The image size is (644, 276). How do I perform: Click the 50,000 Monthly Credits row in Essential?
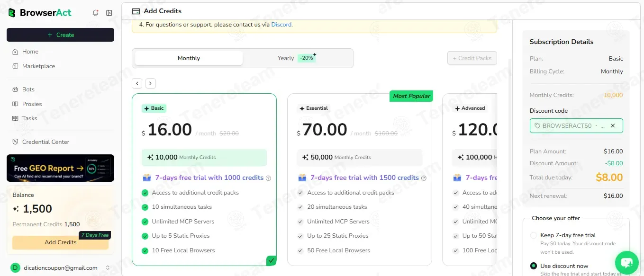(360, 158)
